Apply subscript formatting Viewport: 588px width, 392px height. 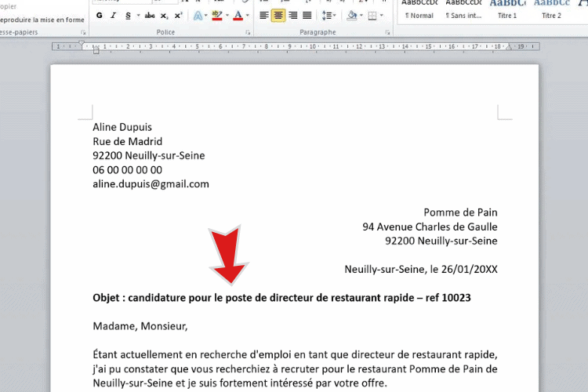(x=164, y=16)
